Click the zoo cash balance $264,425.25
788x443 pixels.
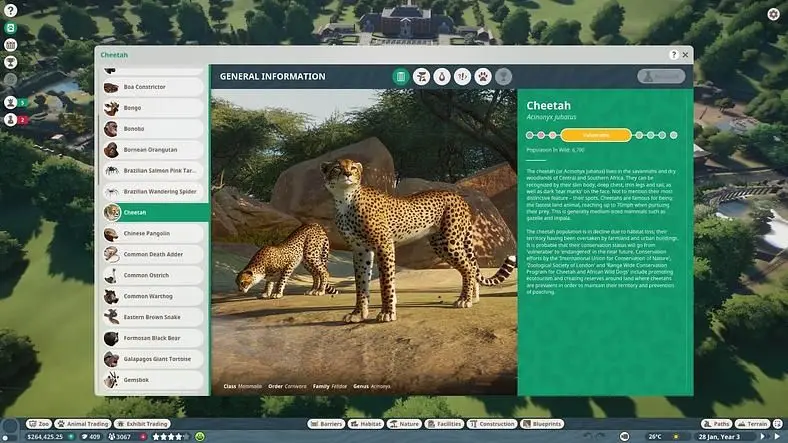(x=45, y=437)
